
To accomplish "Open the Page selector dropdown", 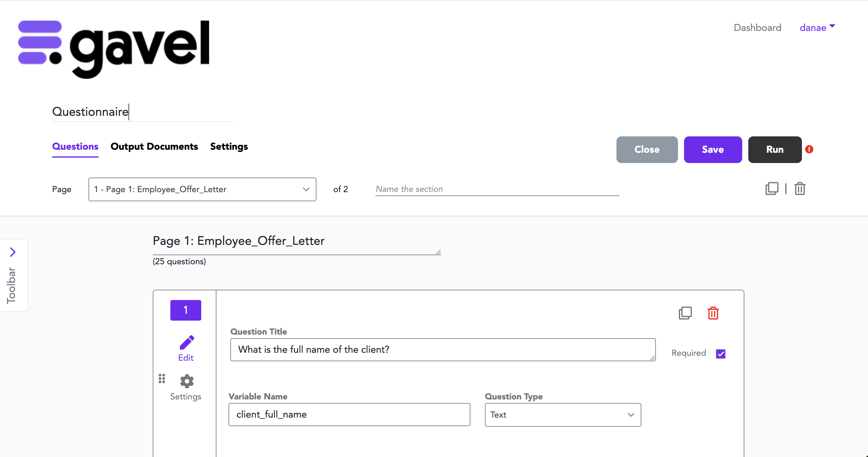I will [202, 189].
